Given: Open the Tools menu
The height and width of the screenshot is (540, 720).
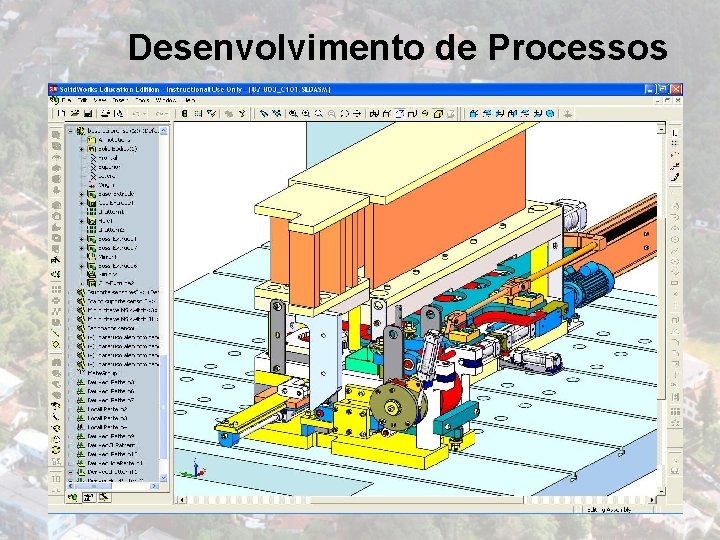Looking at the screenshot, I should [143, 100].
